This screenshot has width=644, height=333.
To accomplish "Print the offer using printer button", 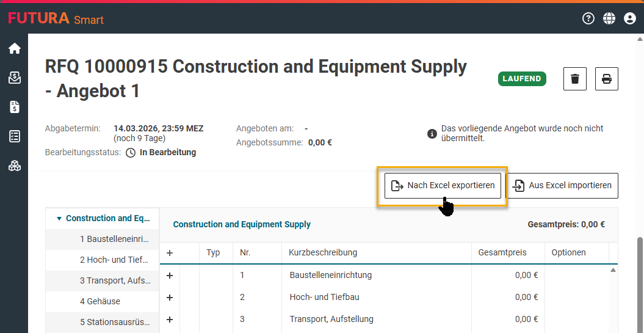I will point(606,79).
